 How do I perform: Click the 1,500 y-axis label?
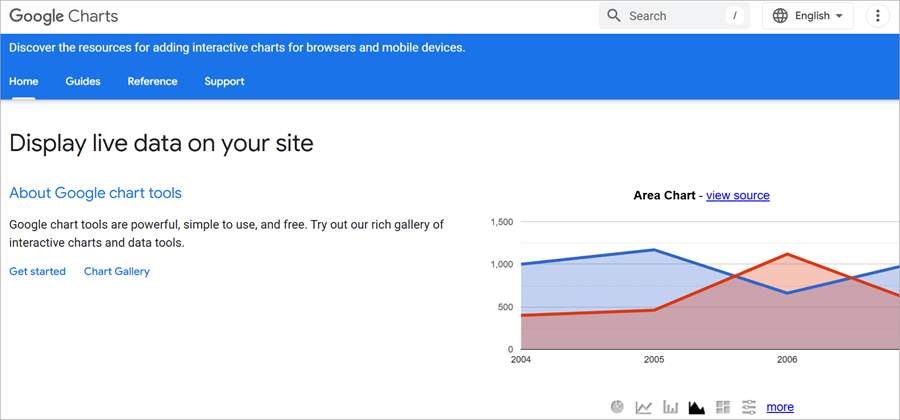[503, 222]
